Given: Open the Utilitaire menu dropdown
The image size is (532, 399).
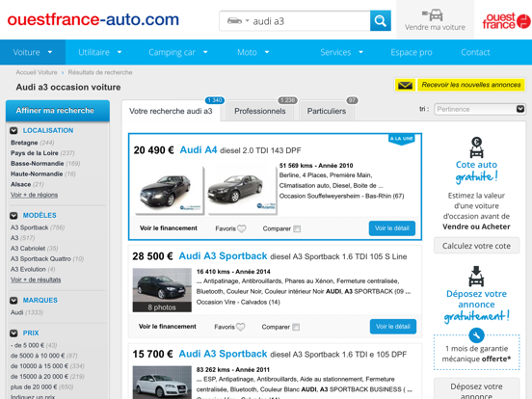Looking at the screenshot, I should pyautogui.click(x=100, y=52).
